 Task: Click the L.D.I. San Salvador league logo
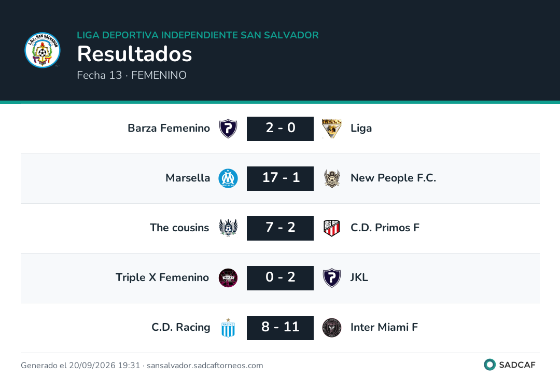(43, 50)
